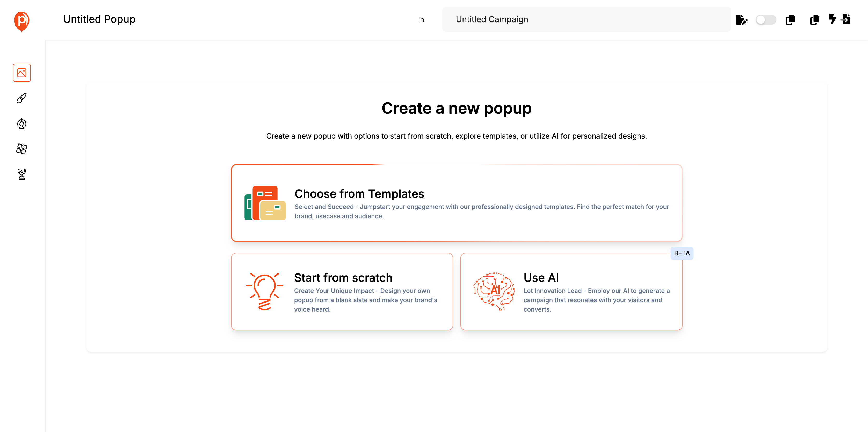
Task: Select the Use AI card
Action: pos(571,292)
